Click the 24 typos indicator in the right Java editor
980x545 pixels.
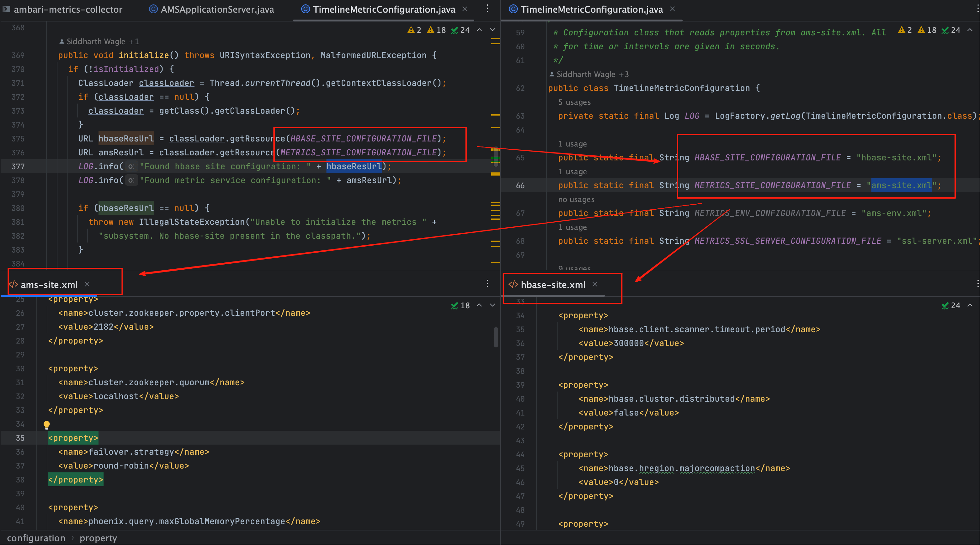(x=951, y=30)
